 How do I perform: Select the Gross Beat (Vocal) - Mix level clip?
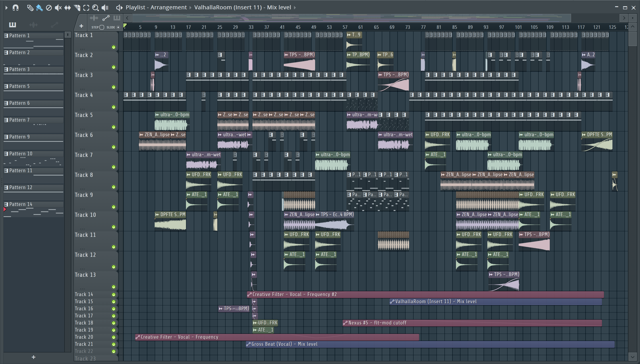point(430,344)
